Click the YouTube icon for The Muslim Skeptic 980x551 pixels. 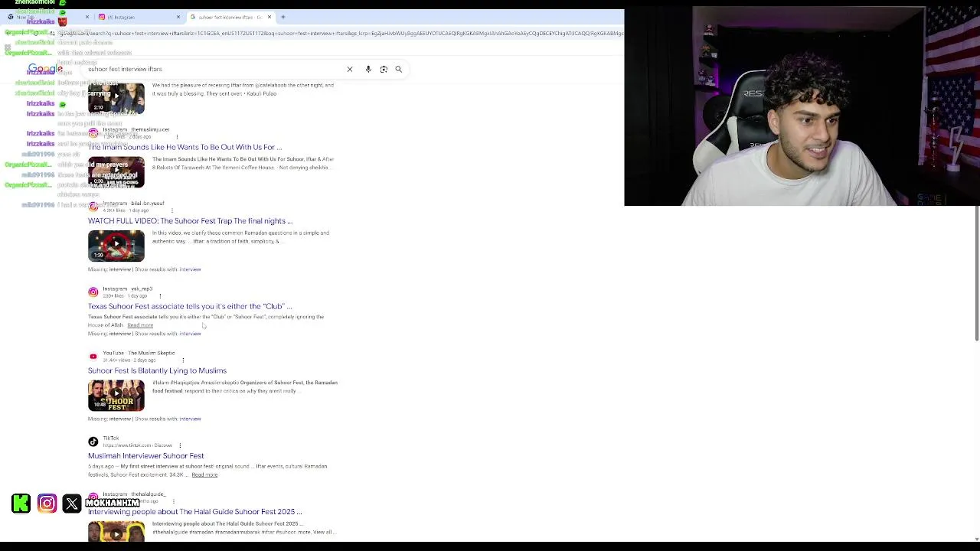pyautogui.click(x=93, y=357)
